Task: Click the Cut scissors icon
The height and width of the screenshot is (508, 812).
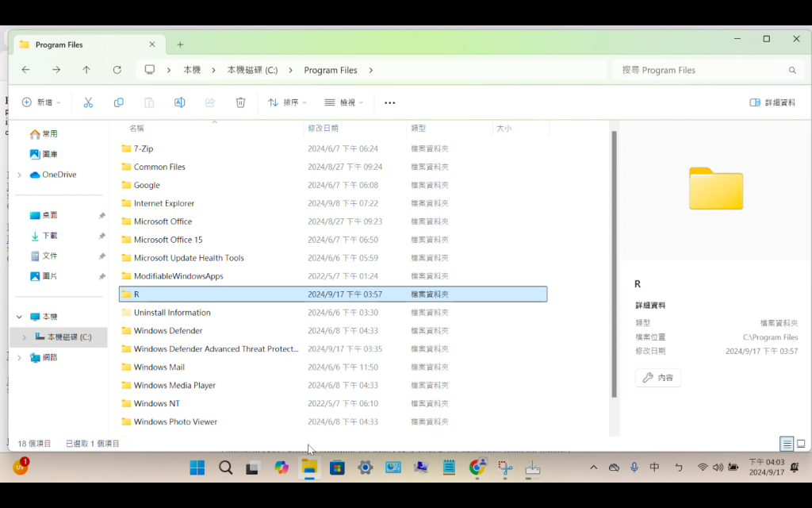Action: (88, 102)
